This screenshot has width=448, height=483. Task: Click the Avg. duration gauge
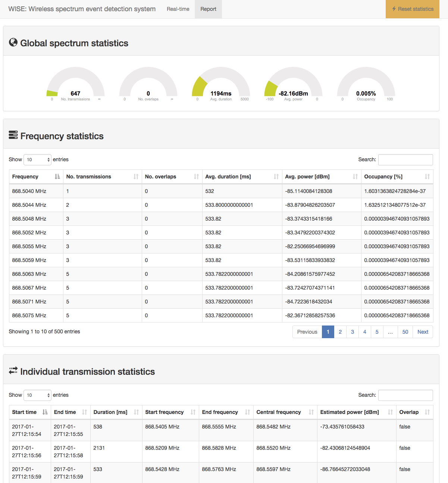(x=221, y=84)
